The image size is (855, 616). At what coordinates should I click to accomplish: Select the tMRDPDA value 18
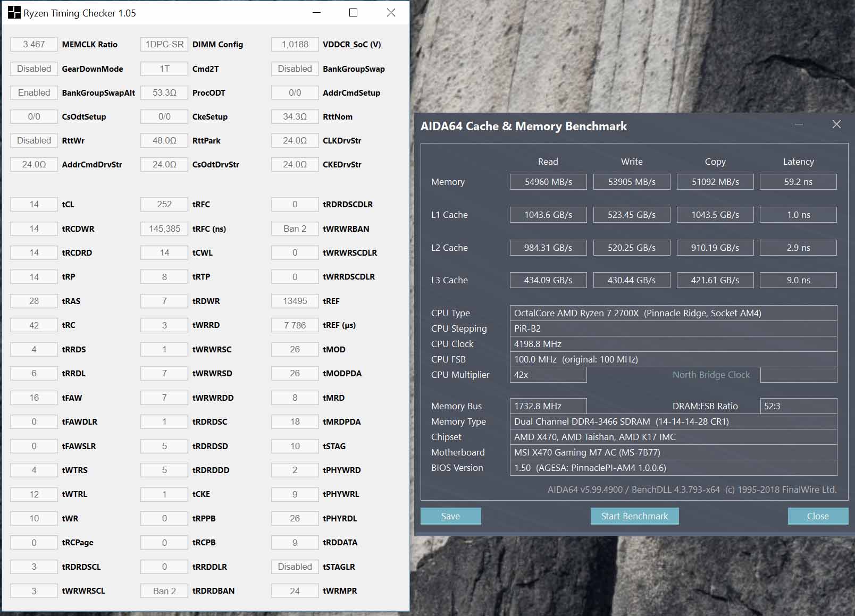point(295,422)
